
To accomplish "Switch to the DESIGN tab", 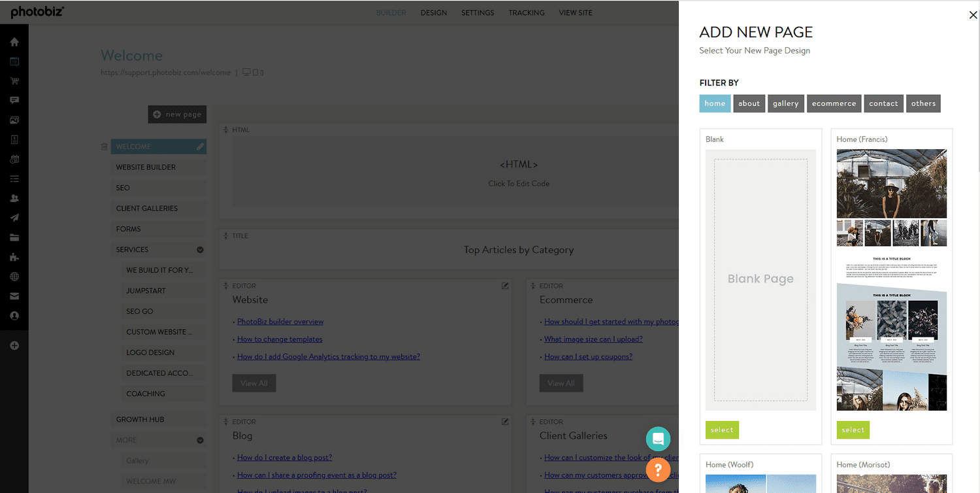I will click(433, 12).
